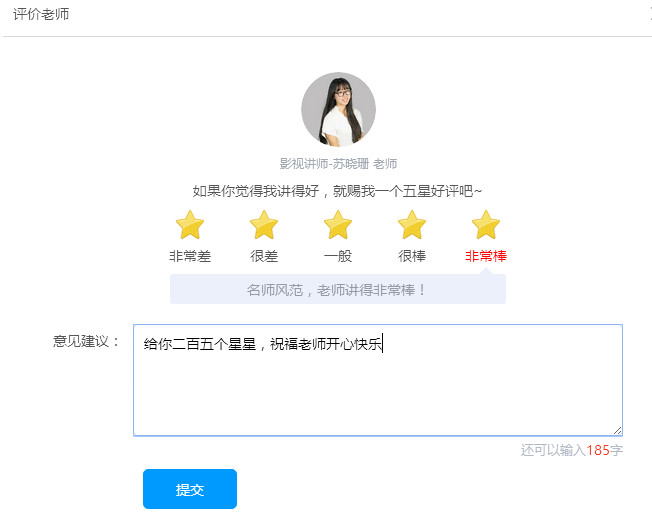
Task: Click the 评价老师 dialog title
Action: point(41,15)
